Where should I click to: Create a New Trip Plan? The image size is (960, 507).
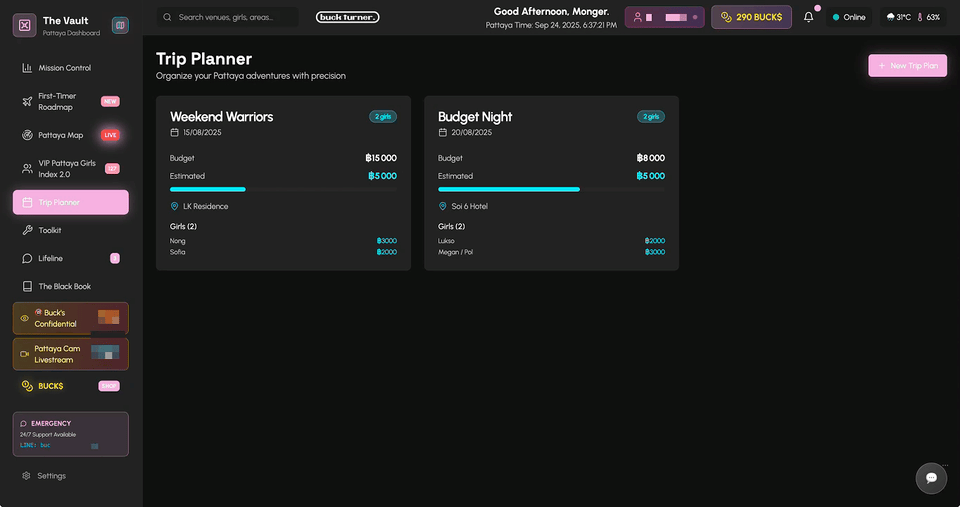click(x=907, y=66)
